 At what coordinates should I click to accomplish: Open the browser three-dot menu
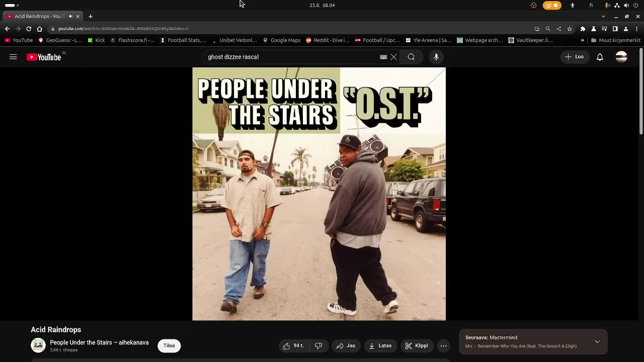(637, 29)
